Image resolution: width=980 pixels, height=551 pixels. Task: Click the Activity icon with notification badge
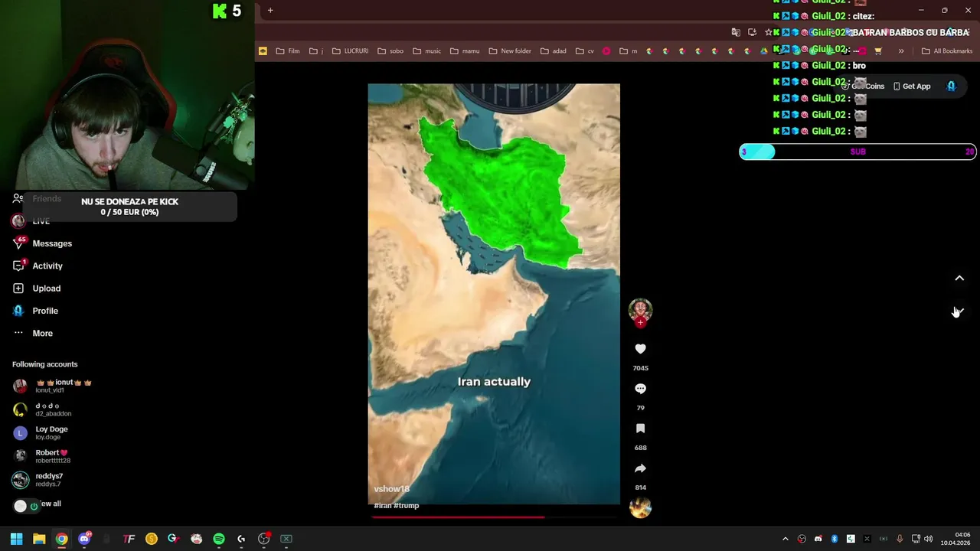(x=18, y=266)
